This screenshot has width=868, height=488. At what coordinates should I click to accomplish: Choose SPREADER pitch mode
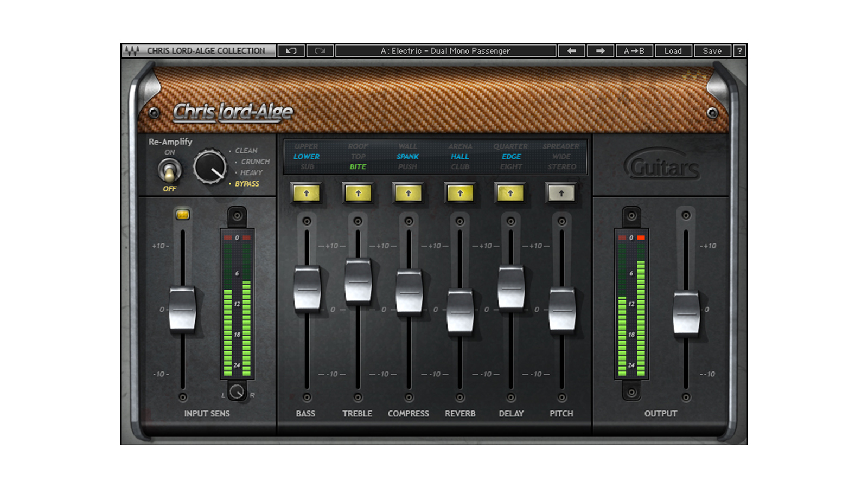[x=561, y=146]
